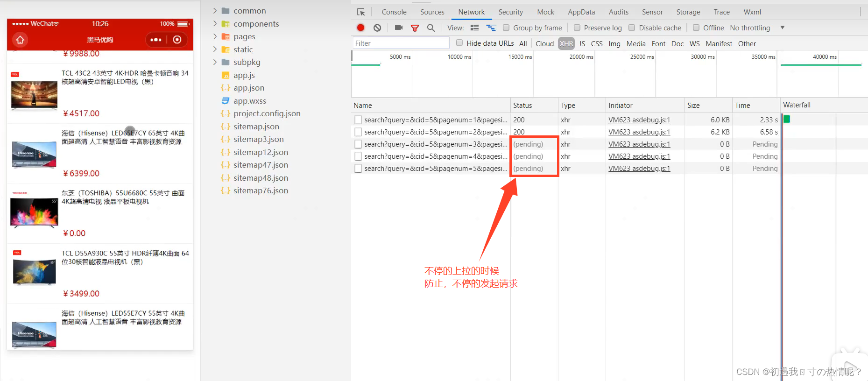Show overview waterfall view icon
Image resolution: width=868 pixels, height=381 pixels.
[491, 28]
